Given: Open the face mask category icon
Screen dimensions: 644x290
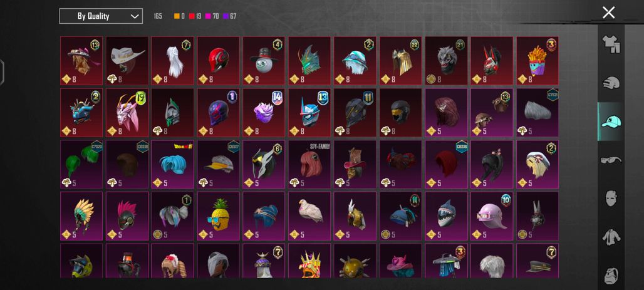Looking at the screenshot, I should (611, 199).
